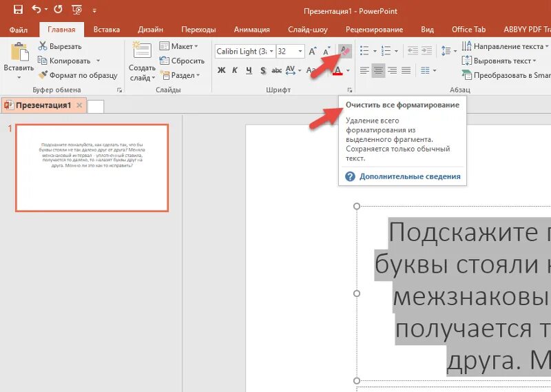Switch to the Дизайн tab
Image resolution: width=551 pixels, height=392 pixels.
(150, 30)
